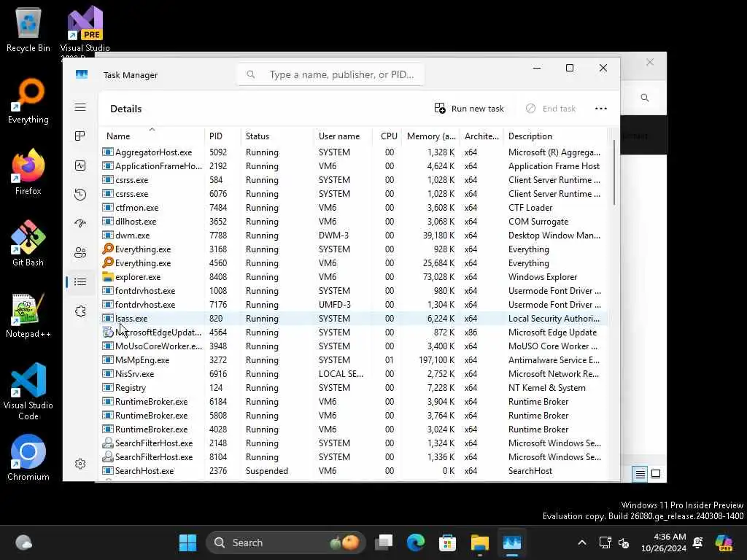Image resolution: width=747 pixels, height=560 pixels.
Task: Open Visual Studio Code desktop shortcut
Action: [x=28, y=392]
